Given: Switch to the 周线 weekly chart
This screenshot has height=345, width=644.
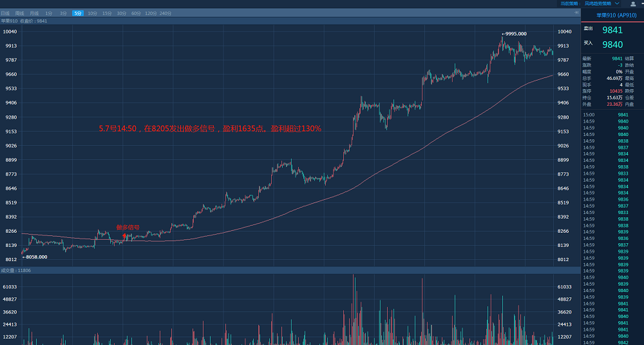Looking at the screenshot, I should click(x=20, y=13).
